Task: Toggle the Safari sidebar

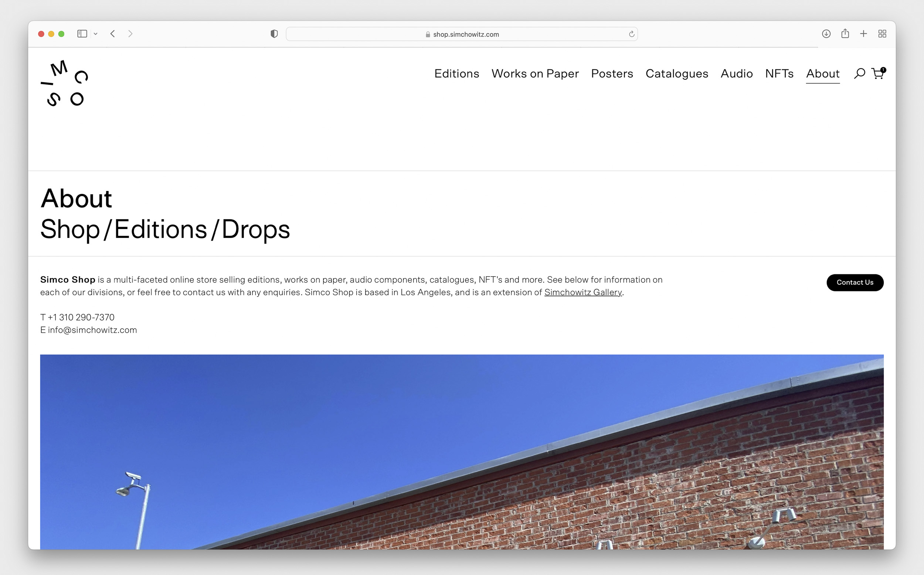Action: [82, 34]
